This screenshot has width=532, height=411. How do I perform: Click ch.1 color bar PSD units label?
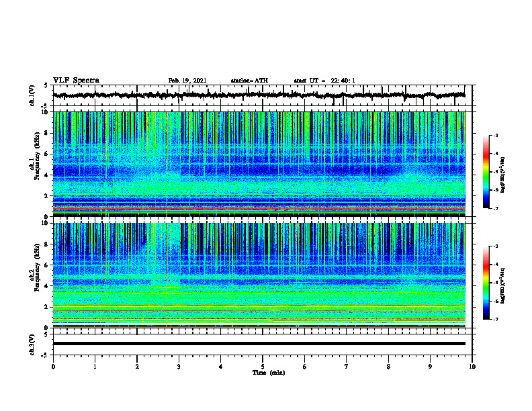pyautogui.click(x=503, y=175)
